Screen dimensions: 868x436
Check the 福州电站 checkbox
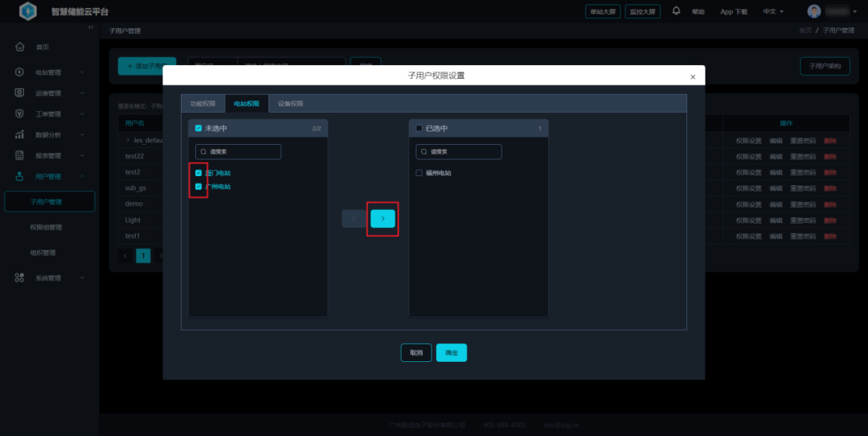pyautogui.click(x=419, y=173)
